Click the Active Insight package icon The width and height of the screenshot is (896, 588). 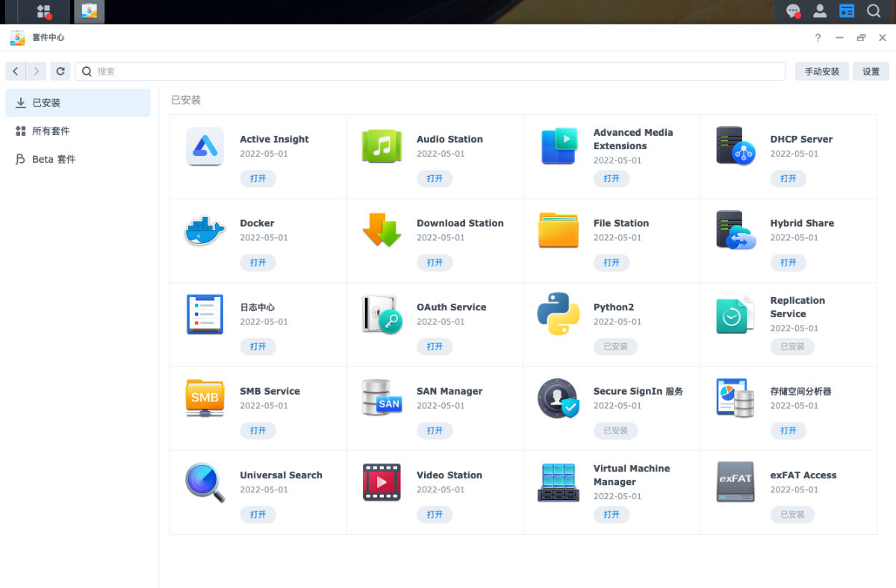click(x=205, y=146)
